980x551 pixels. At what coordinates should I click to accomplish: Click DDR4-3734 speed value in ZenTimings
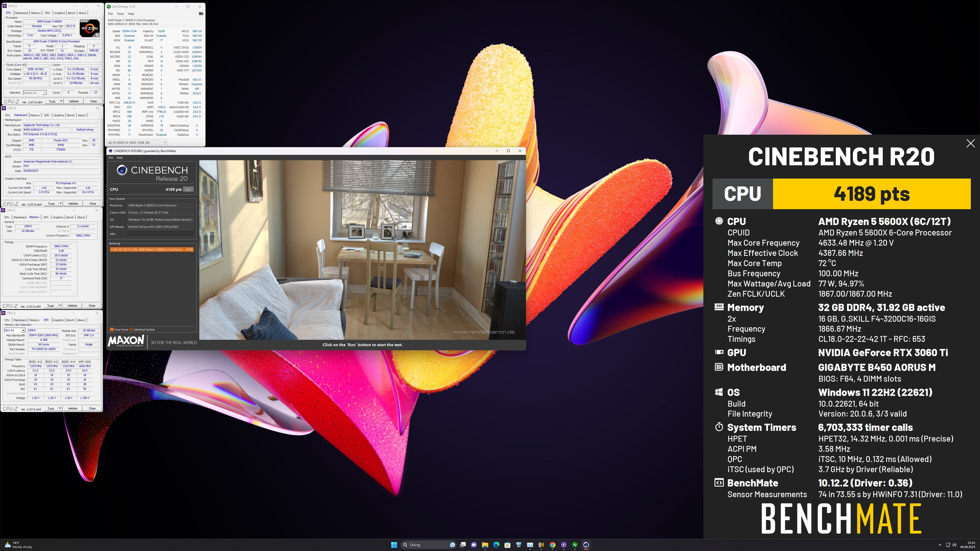coord(129,31)
